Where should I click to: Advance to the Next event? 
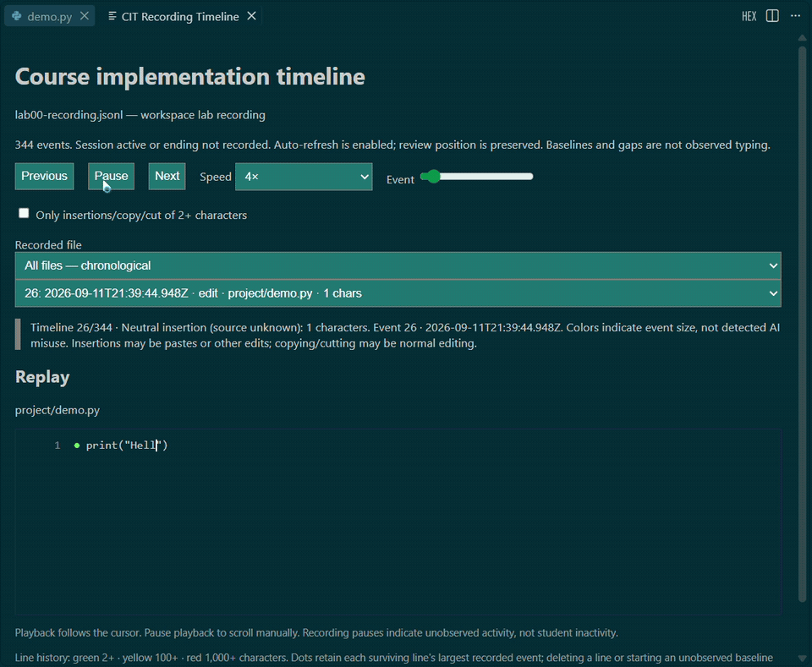(x=167, y=177)
